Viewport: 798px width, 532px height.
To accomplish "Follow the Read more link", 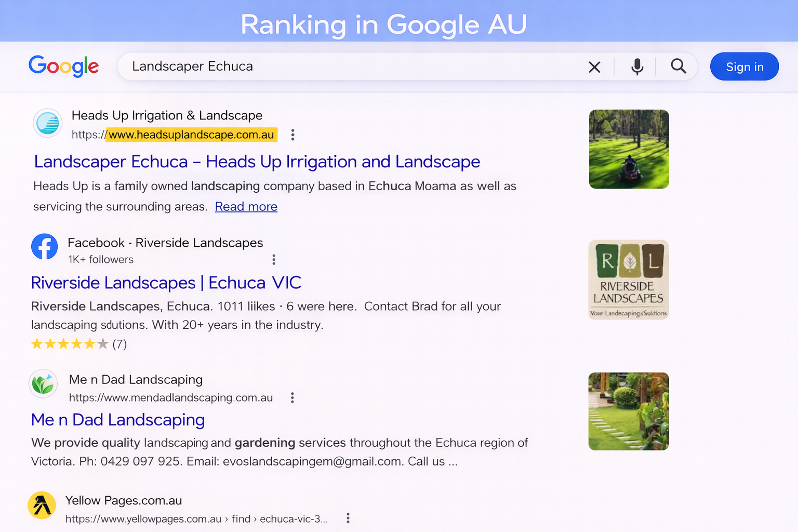I will coord(246,207).
